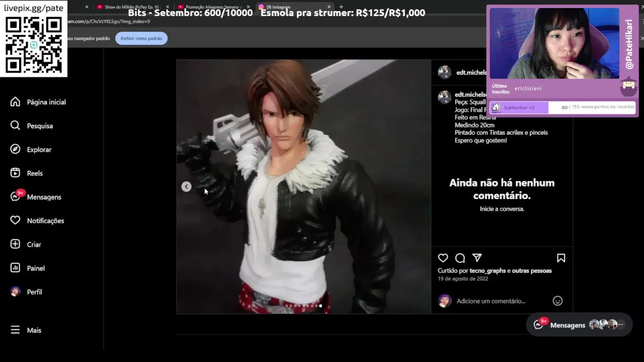Save the post with bookmark icon
The height and width of the screenshot is (362, 644).
[561, 258]
